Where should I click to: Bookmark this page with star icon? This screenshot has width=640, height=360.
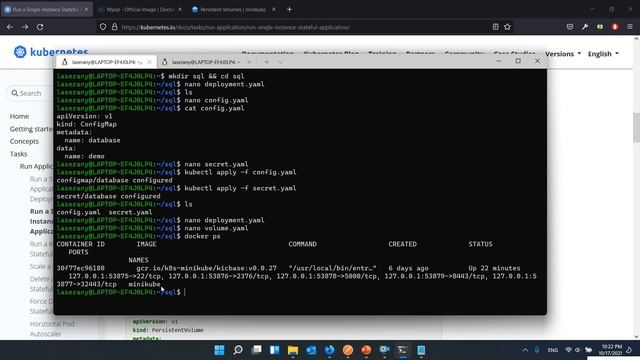pos(507,27)
